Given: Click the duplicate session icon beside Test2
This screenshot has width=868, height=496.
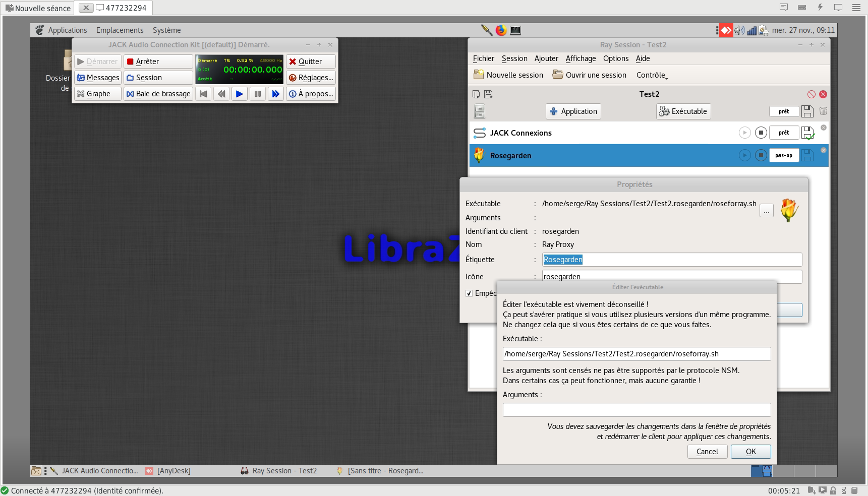Looking at the screenshot, I should 476,94.
